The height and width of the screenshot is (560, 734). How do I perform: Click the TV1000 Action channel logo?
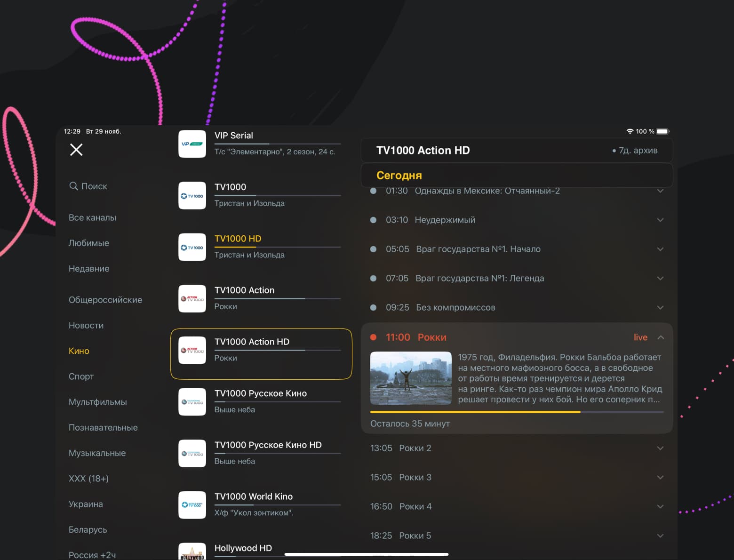[192, 299]
